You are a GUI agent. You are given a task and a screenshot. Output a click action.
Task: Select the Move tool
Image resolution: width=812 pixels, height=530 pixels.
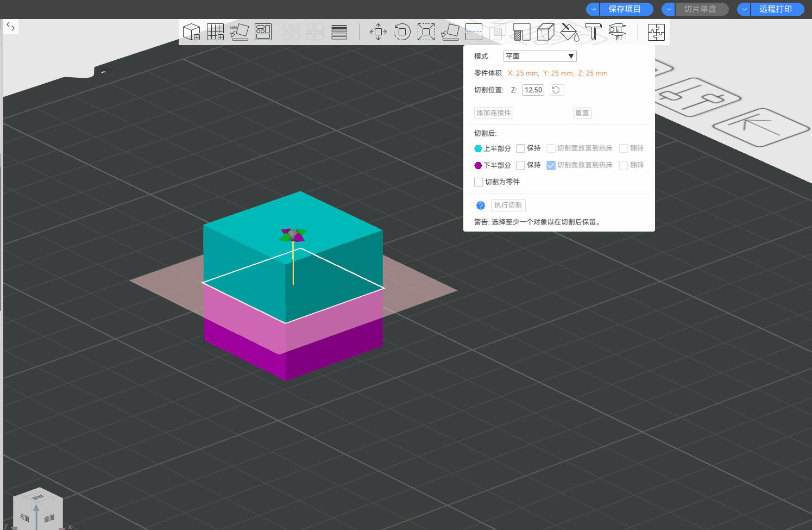click(378, 32)
